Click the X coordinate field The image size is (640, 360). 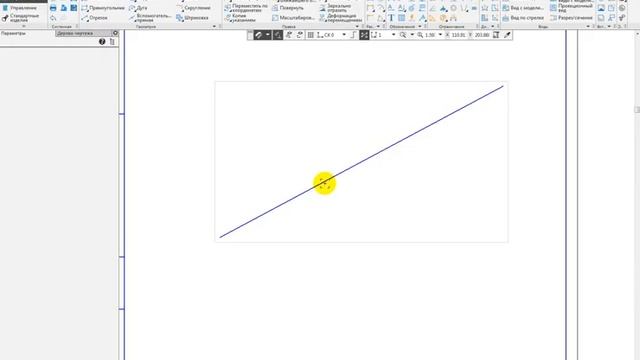(458, 35)
